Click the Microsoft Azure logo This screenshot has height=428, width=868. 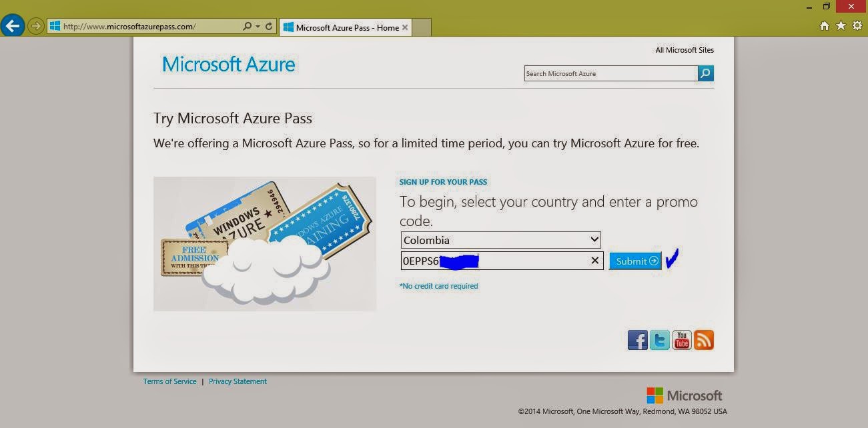coord(228,65)
